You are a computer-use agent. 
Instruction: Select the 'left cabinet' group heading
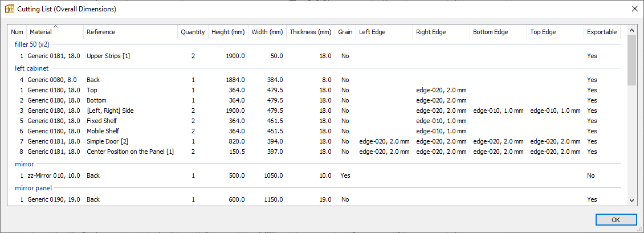32,68
